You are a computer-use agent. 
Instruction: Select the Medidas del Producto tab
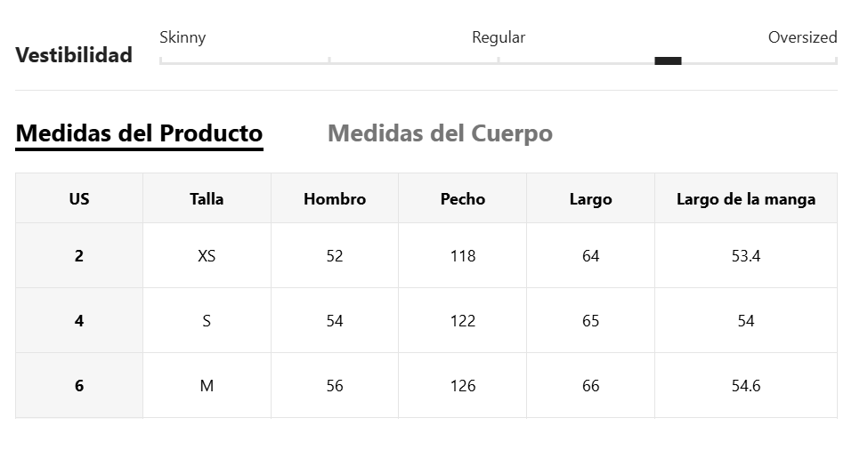pos(139,134)
